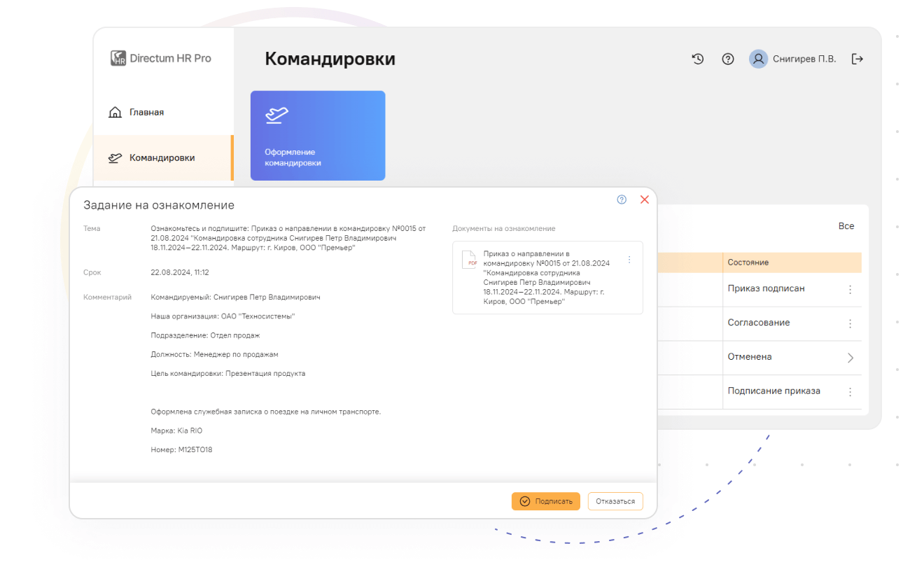Image resolution: width=924 pixels, height=567 pixels.
Task: Click the Командируемый: Снигирев Петр Владимирович line
Action: 235,297
